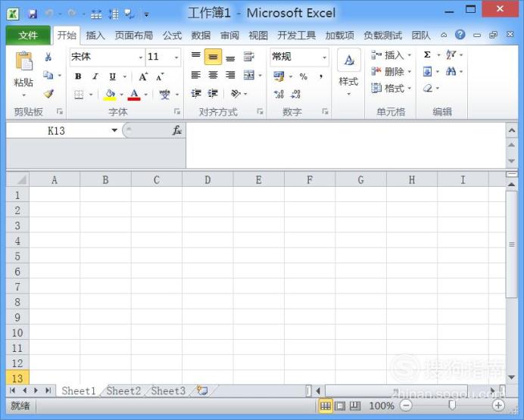The image size is (524, 420).
Task: Apply comma style number format
Action: pos(321,76)
